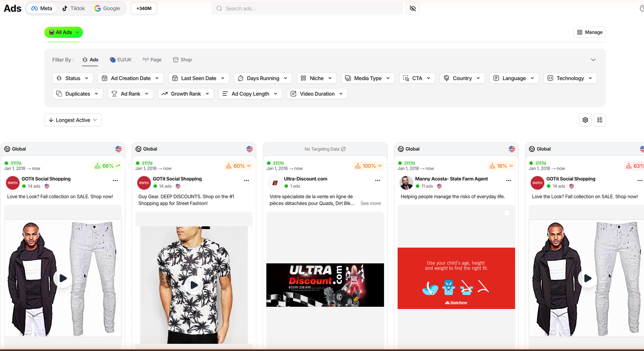The height and width of the screenshot is (351, 644).
Task: Collapse the filter panel chevron
Action: click(593, 60)
